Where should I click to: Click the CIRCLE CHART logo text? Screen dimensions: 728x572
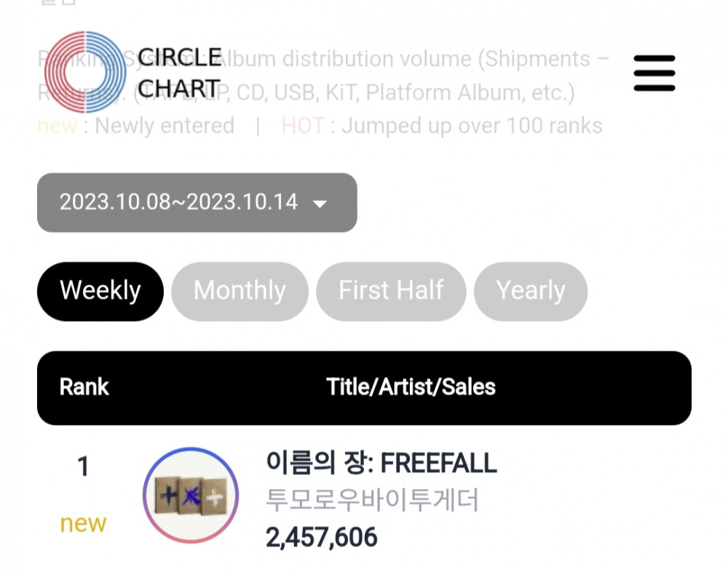click(180, 73)
